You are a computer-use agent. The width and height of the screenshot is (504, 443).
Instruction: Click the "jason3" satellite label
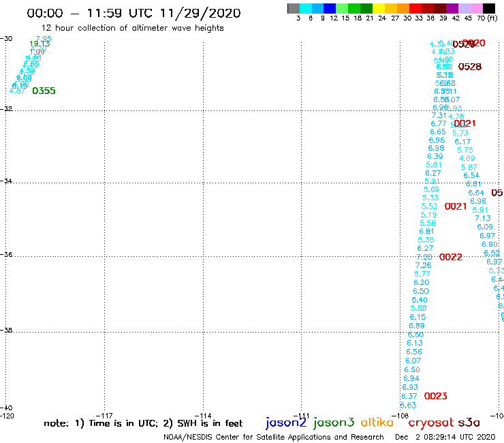[334, 423]
